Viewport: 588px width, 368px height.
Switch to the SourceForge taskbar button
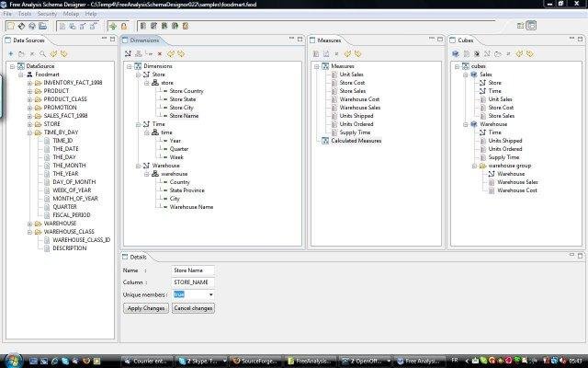(x=255, y=361)
